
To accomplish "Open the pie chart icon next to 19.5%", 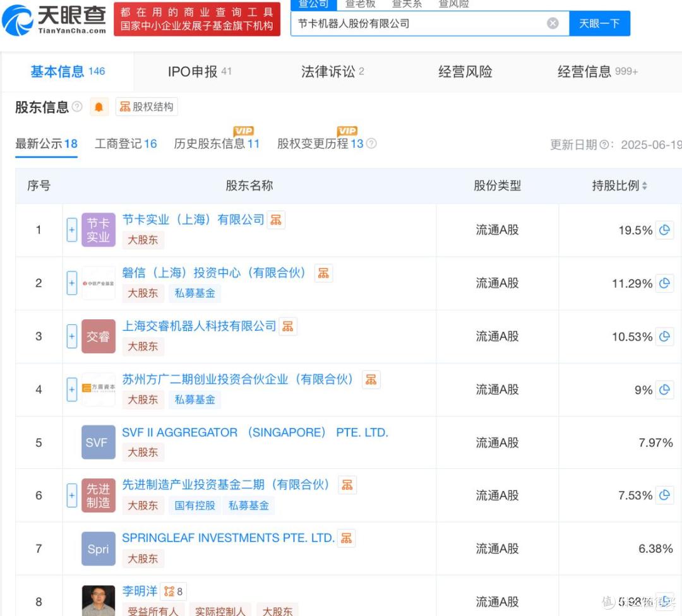I will 664,230.
